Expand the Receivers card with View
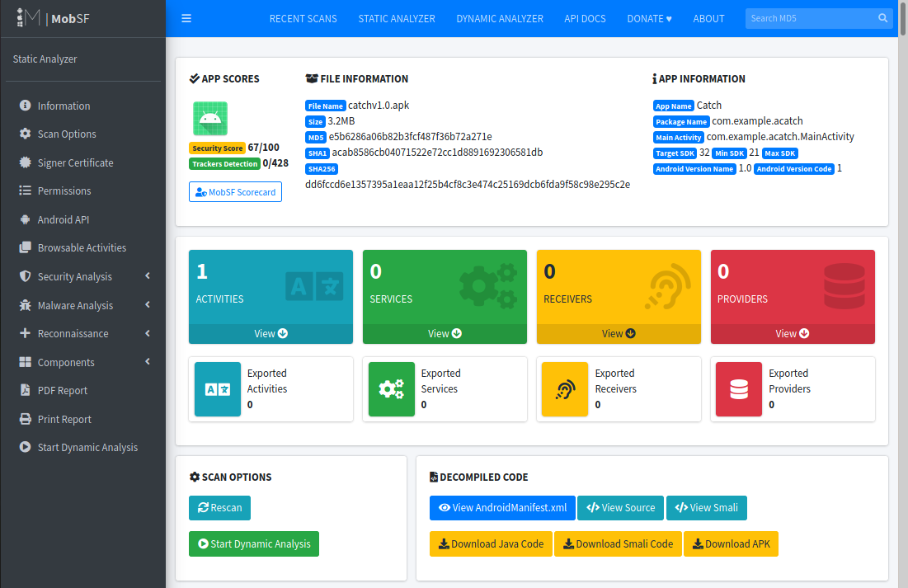Viewport: 908px width, 588px height. (619, 334)
